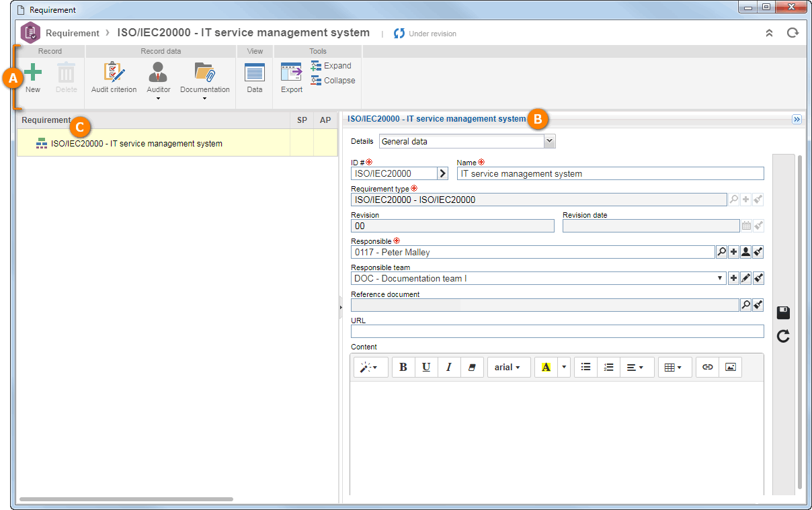Select ISO/IEC20000 row in requirement tree
This screenshot has height=510, width=812.
[177, 143]
